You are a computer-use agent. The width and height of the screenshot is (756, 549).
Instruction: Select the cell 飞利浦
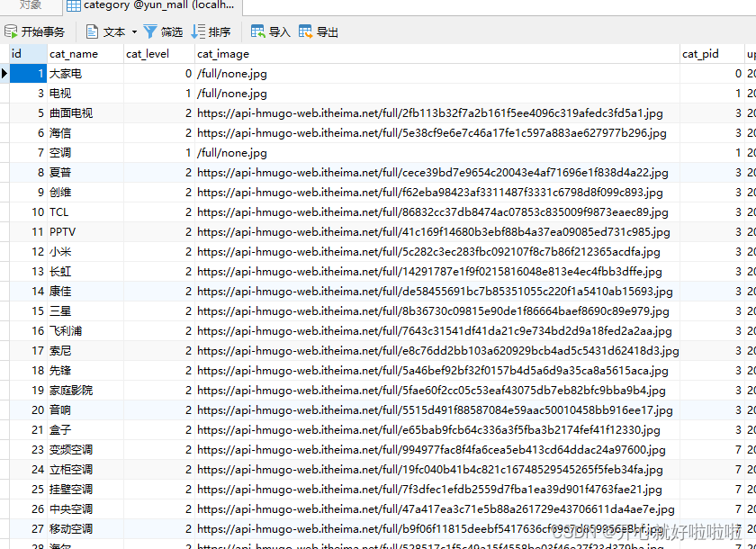point(85,330)
